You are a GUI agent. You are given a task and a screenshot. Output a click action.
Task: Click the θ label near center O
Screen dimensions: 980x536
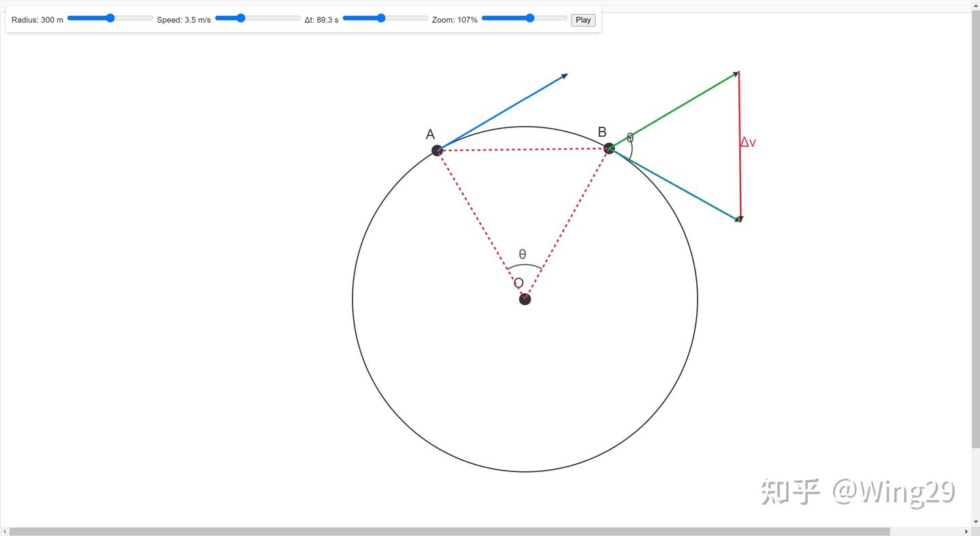[522, 254]
